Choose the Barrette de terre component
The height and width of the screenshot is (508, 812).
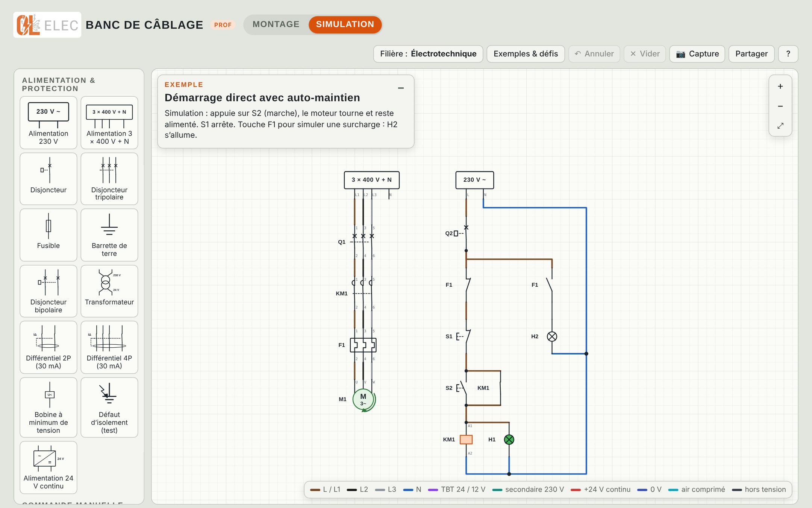tap(109, 235)
